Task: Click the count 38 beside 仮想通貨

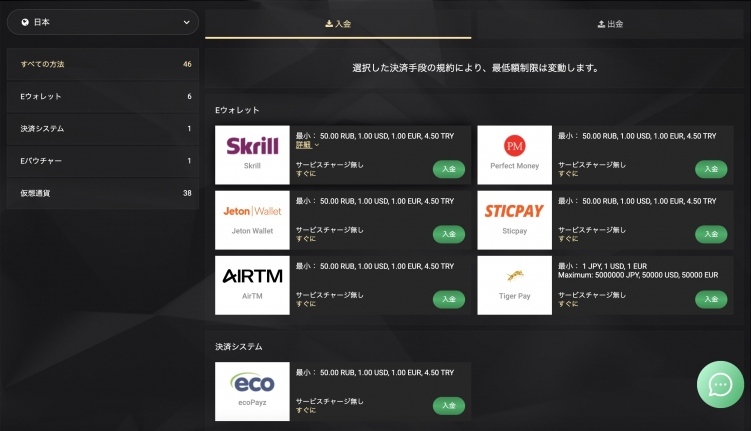Action: coord(187,193)
